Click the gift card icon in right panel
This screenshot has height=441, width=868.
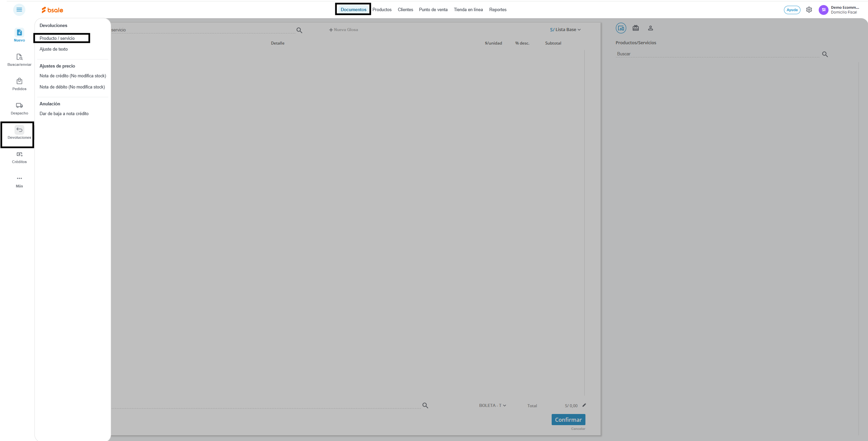point(636,28)
